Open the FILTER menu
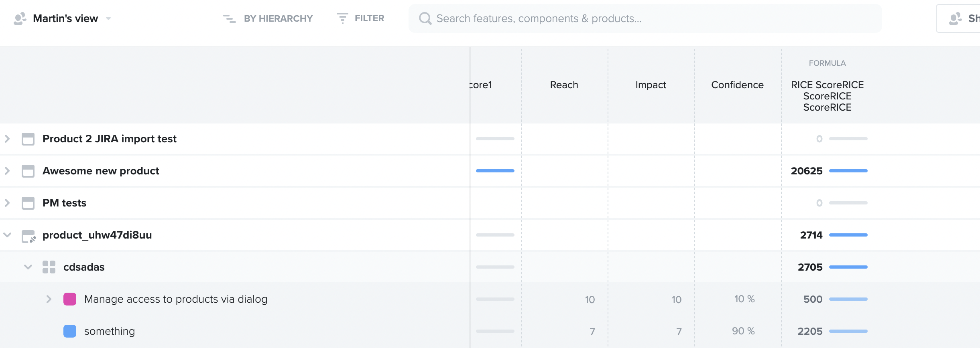Viewport: 980px width, 348px height. pos(369,18)
